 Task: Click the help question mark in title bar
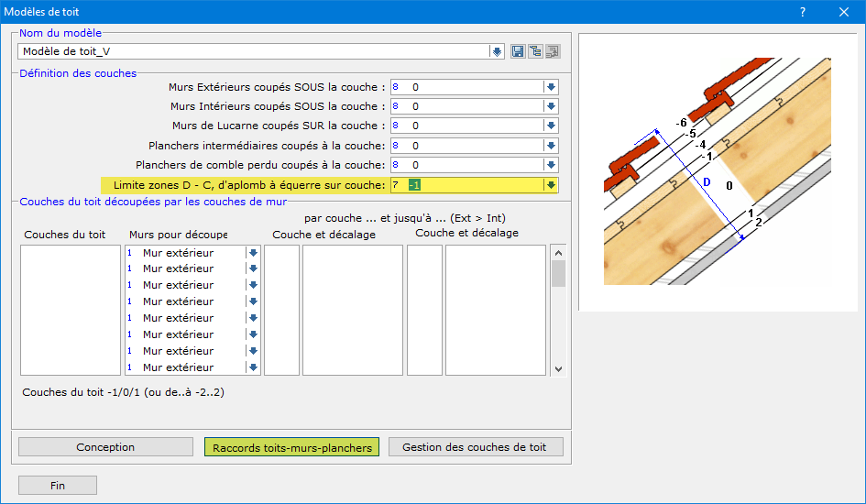coord(803,12)
